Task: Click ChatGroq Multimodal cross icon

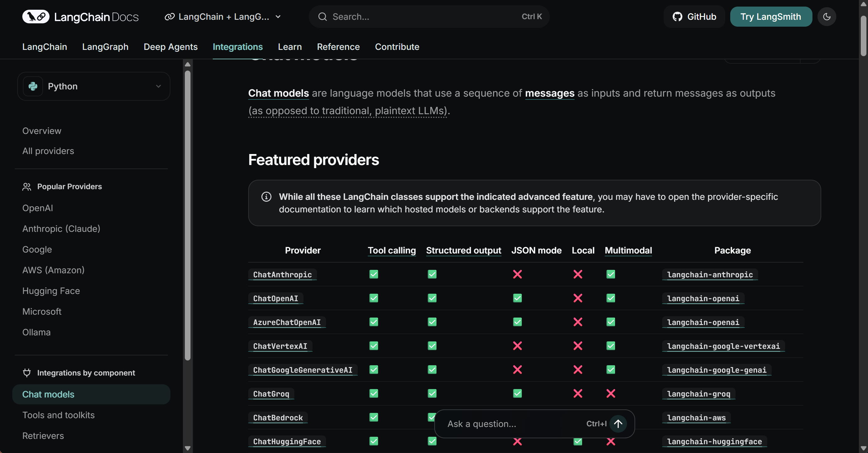Action: coord(611,393)
